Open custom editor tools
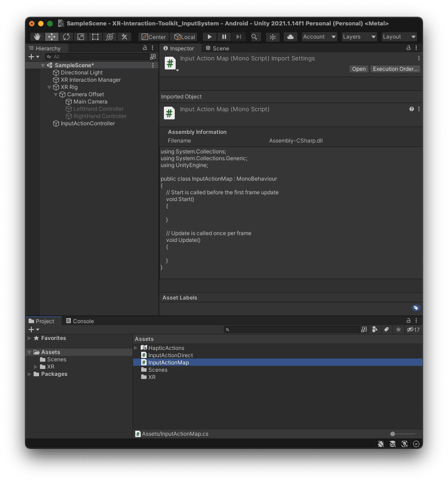The width and height of the screenshot is (448, 482). 124,37
